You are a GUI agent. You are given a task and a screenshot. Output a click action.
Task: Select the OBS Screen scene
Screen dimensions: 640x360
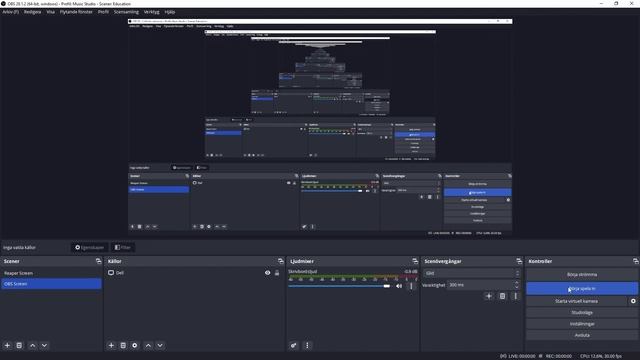[51, 284]
